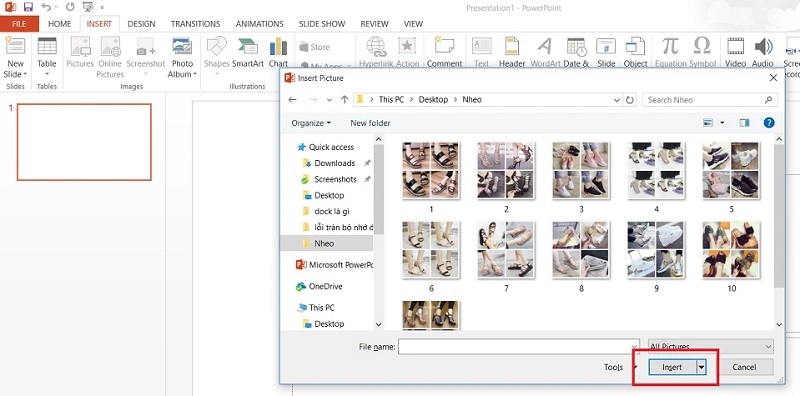Select image thumbnail named 8
This screenshot has width=800, height=396.
click(581, 256)
